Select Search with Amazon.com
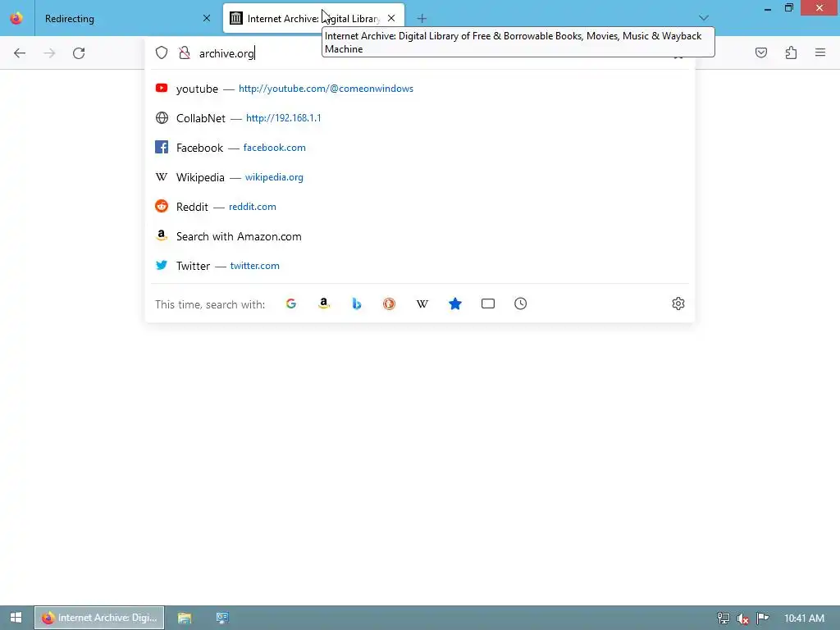Viewport: 840px width, 630px height. [420, 236]
